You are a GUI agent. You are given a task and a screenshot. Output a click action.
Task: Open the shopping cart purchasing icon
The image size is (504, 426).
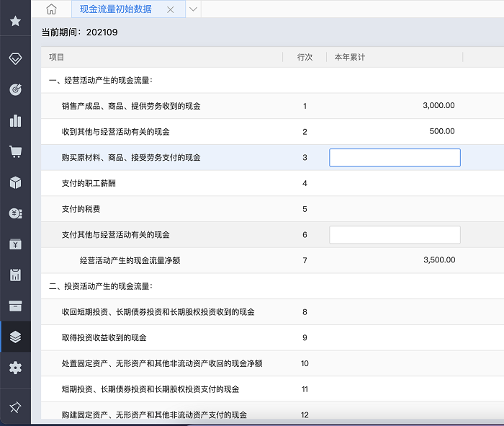[15, 151]
